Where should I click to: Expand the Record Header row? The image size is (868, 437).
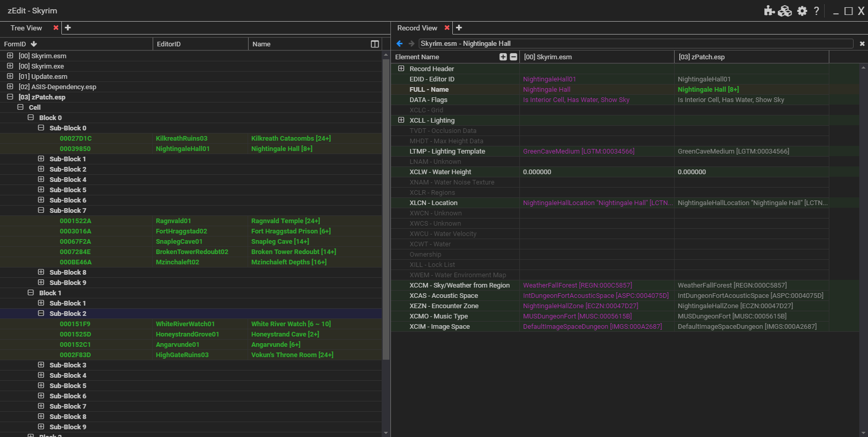pos(401,69)
